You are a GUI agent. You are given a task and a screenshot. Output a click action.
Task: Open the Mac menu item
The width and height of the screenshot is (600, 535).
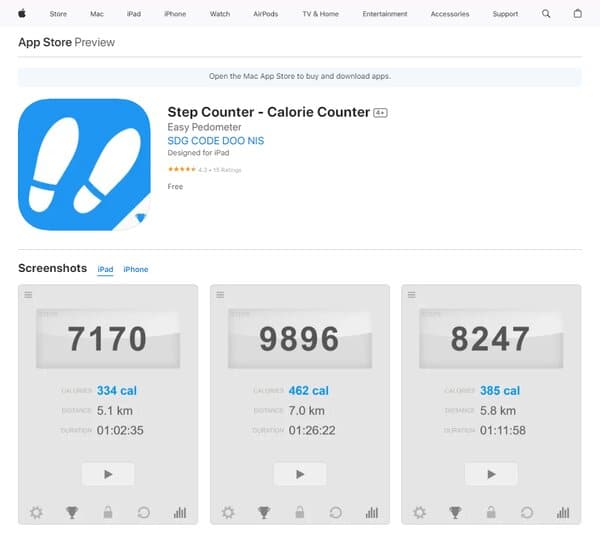(x=97, y=14)
